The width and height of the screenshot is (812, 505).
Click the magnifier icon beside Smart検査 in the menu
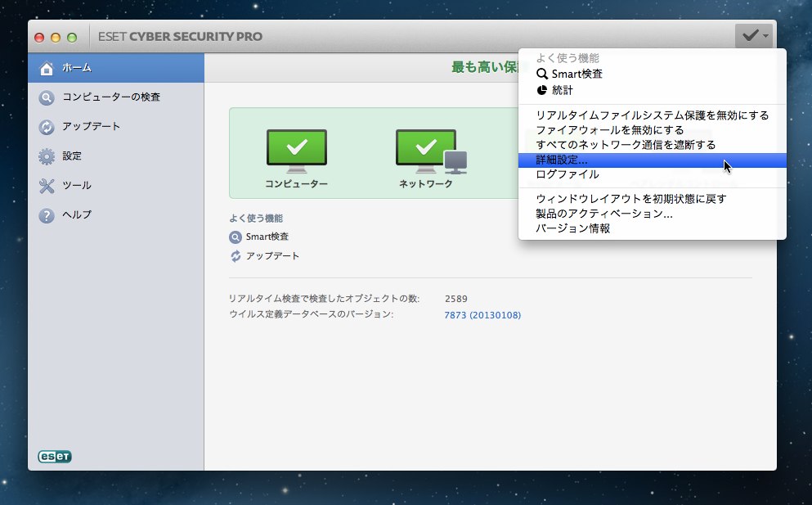coord(542,74)
